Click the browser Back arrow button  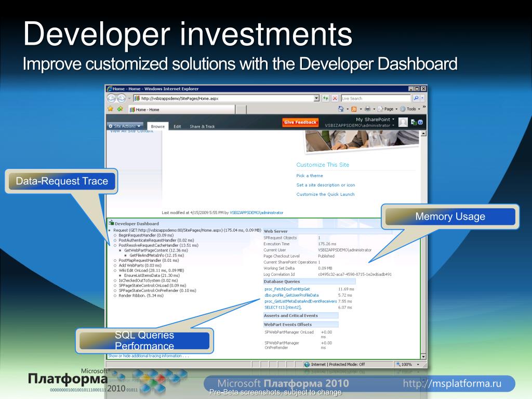[x=112, y=98]
